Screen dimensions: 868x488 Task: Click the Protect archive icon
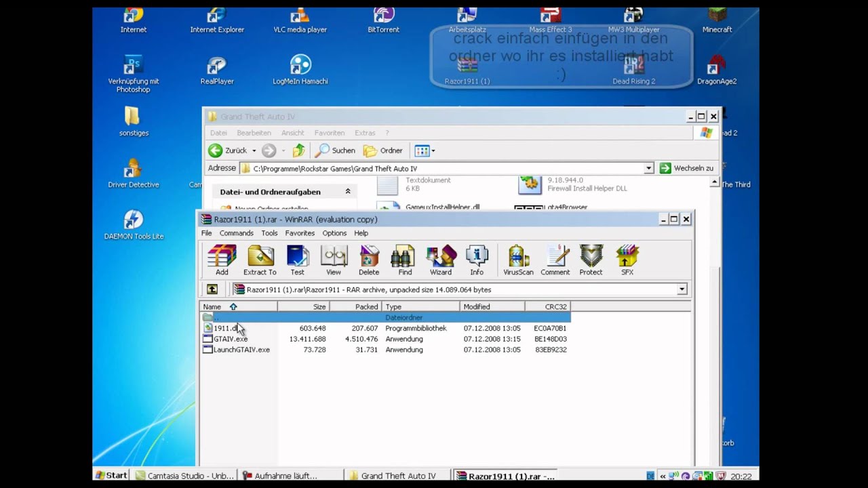[591, 260]
